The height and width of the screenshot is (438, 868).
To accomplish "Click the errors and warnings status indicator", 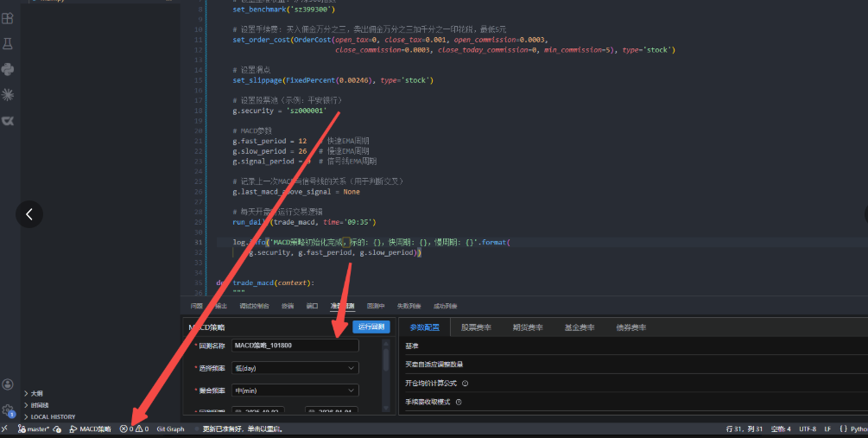I will point(134,429).
